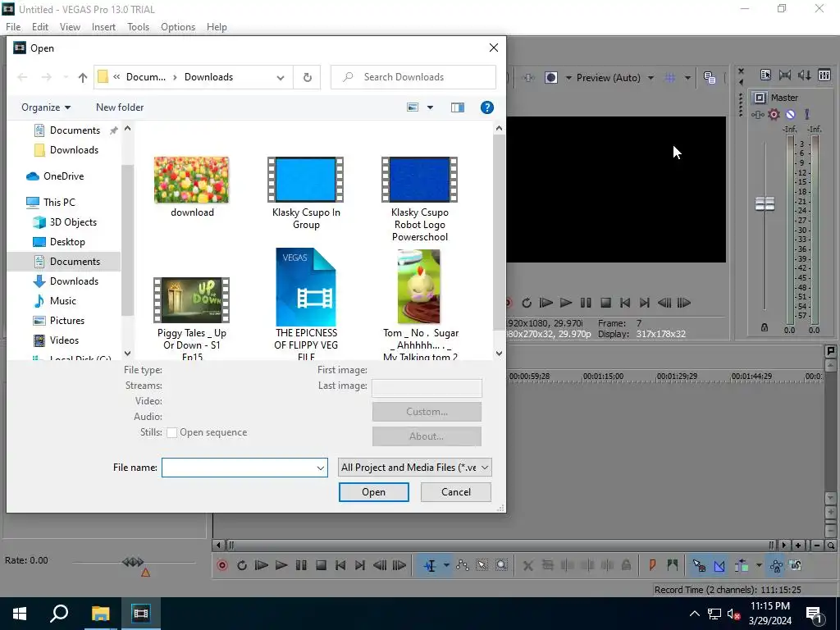Open the File name history dropdown arrow

[x=321, y=468]
